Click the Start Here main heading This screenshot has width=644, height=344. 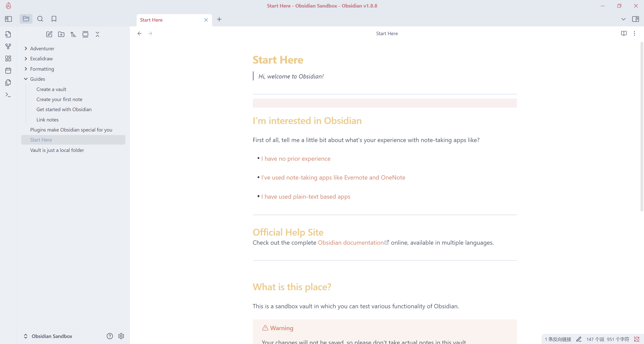pos(278,60)
